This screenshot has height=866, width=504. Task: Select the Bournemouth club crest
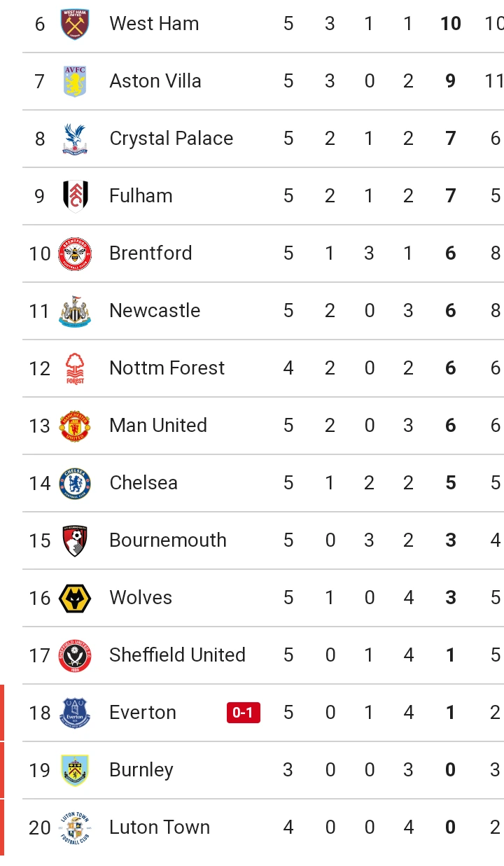[x=75, y=540]
